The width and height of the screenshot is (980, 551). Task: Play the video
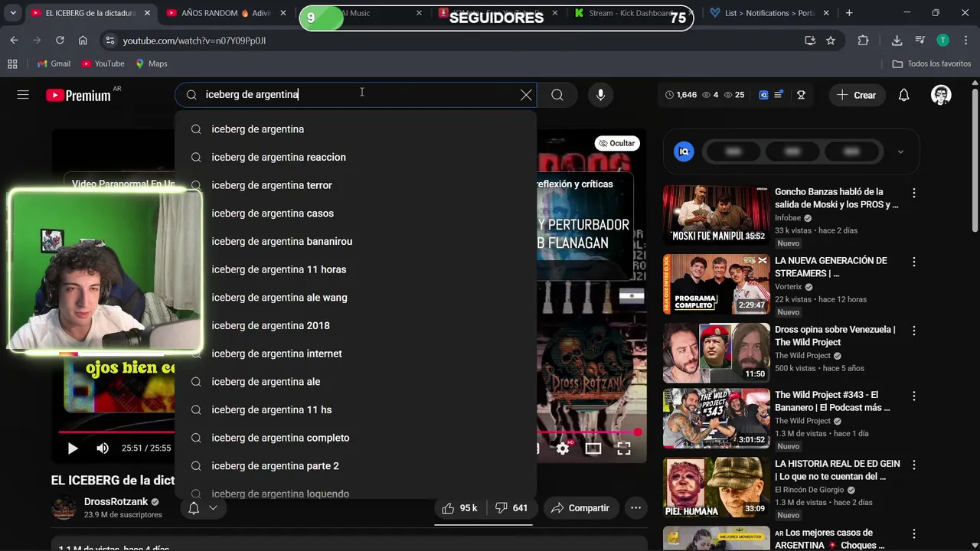pyautogui.click(x=73, y=448)
